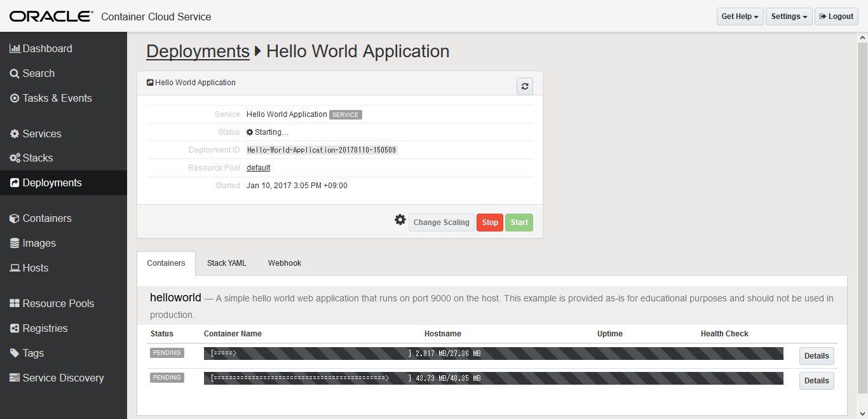Screen dimensions: 868x419
Task: Click the 2.817 MB/27.36 MB progress bar
Action: tap(494, 354)
